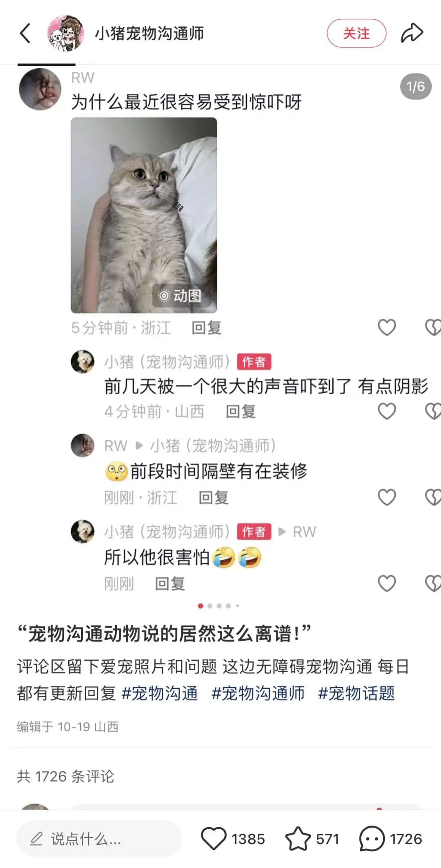The width and height of the screenshot is (441, 868).
Task: Reply to RW's comment via 回复 next to 浙江
Action: [x=207, y=328]
